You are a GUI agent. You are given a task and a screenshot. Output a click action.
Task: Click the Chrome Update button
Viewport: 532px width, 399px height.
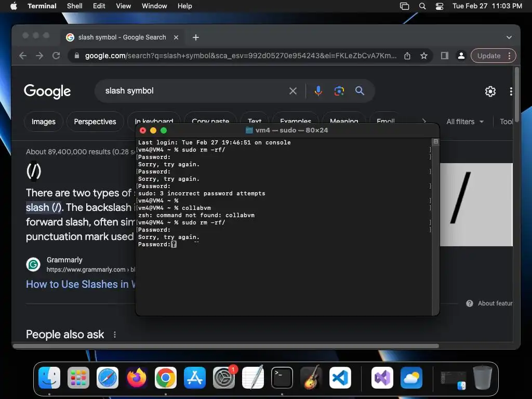488,56
